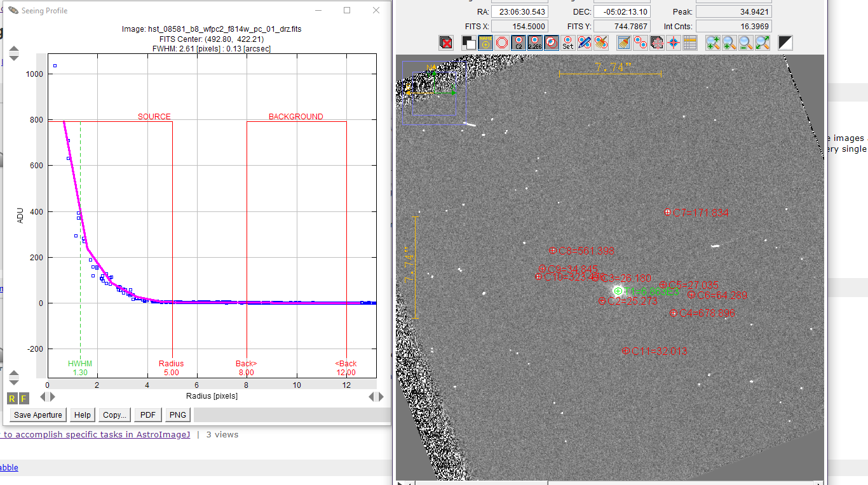Launch the multi-aperture photometry tool

(641, 43)
